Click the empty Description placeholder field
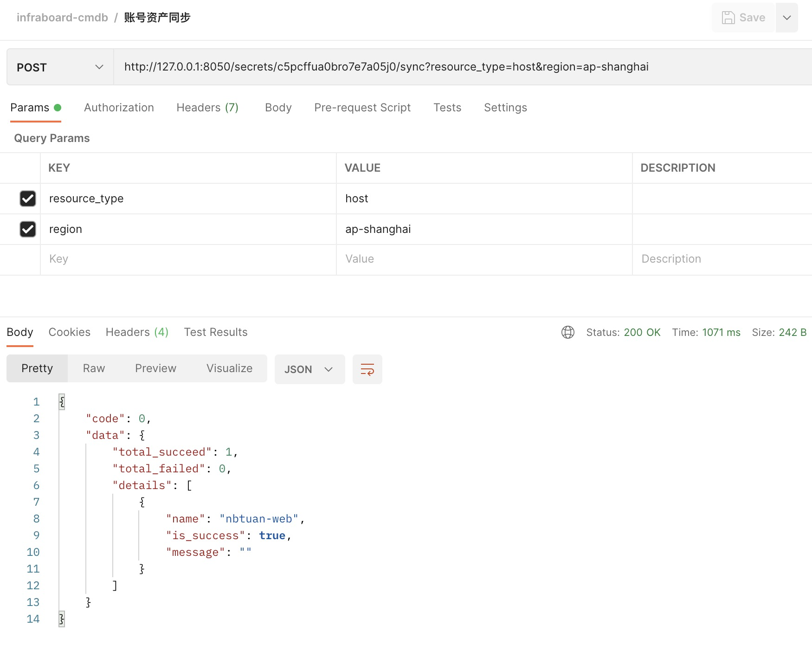812x657 pixels. 722,259
